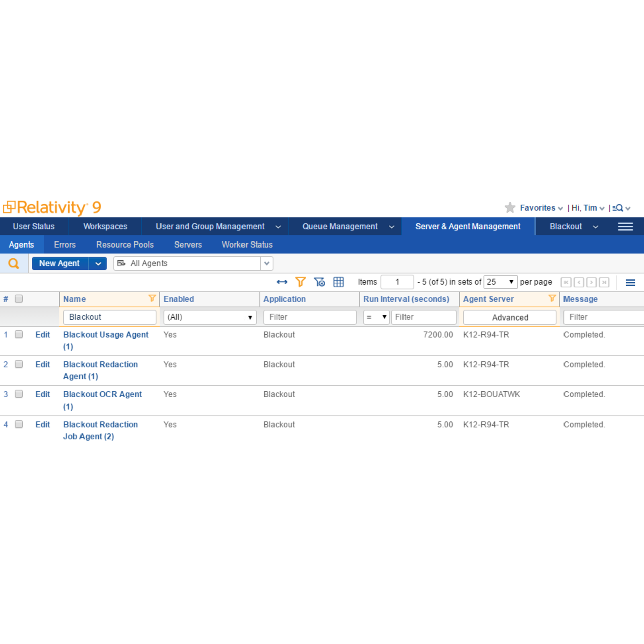The width and height of the screenshot is (644, 644).
Task: Switch to the Worker Status tab
Action: click(x=247, y=245)
